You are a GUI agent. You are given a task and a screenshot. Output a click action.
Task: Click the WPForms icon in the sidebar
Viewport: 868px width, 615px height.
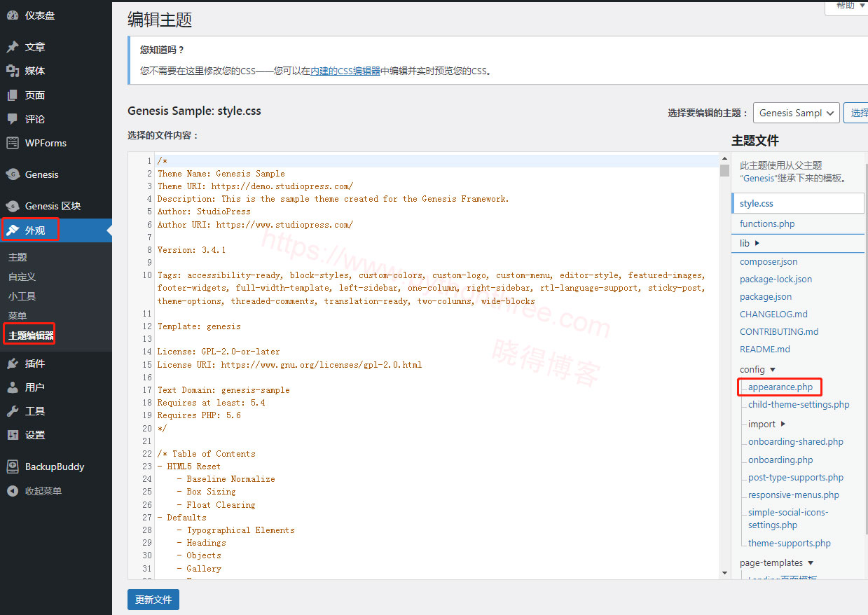point(13,143)
